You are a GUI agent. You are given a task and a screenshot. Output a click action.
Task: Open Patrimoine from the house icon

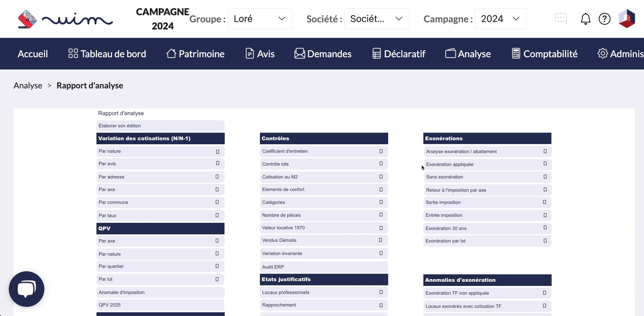pos(171,54)
